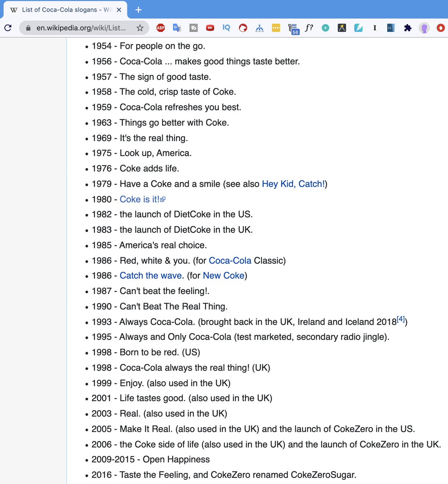448x484 pixels.
Task: Click '2009-2015 - Open Happiness'
Action: point(151,459)
